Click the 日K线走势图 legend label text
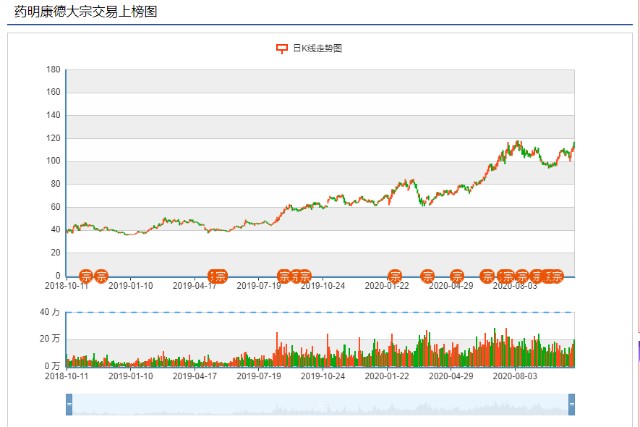Screen dimensions: 640x427 317,48
